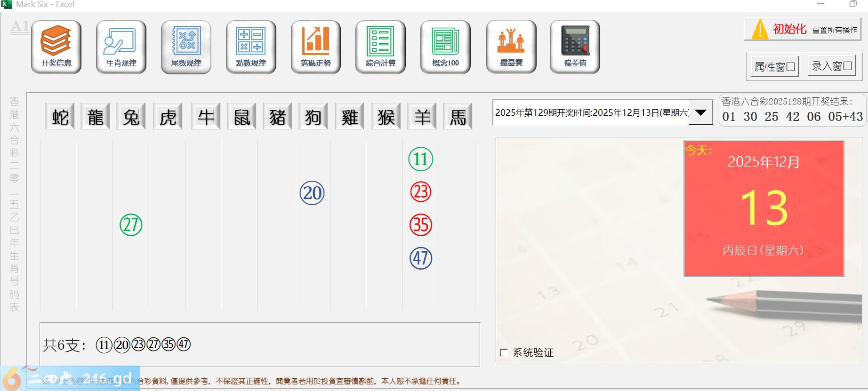Open the 落碼走勢 chart icon
Screen dimensions: 868x391
click(x=316, y=47)
